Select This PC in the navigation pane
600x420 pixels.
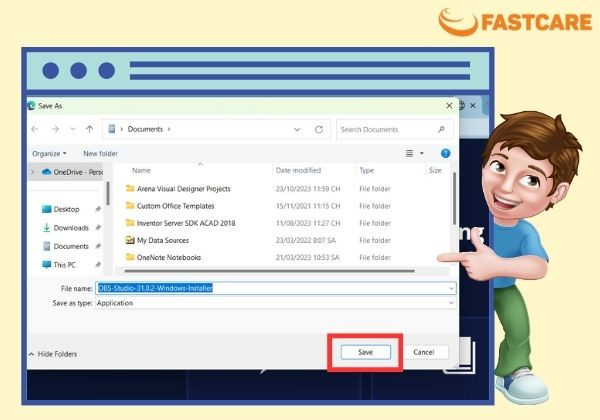tap(64, 265)
